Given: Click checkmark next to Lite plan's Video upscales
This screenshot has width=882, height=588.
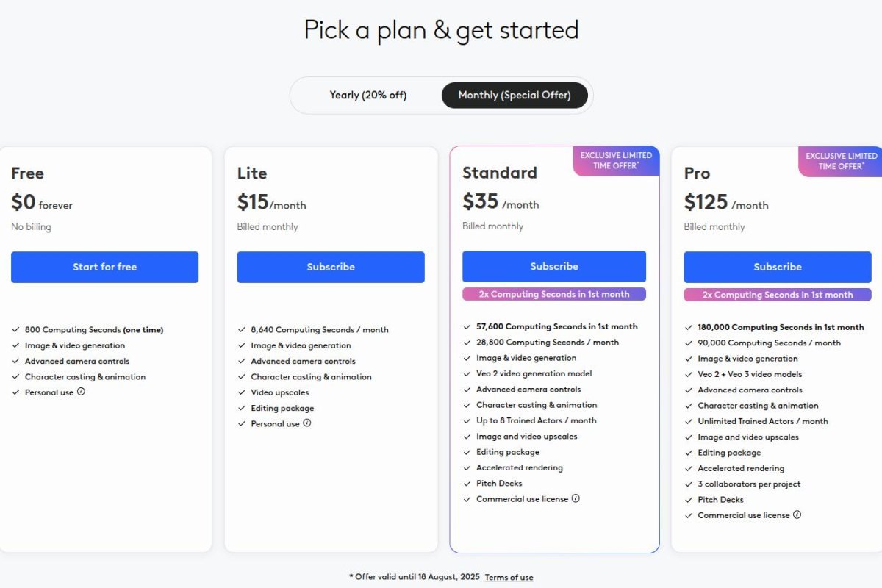Looking at the screenshot, I should (242, 392).
